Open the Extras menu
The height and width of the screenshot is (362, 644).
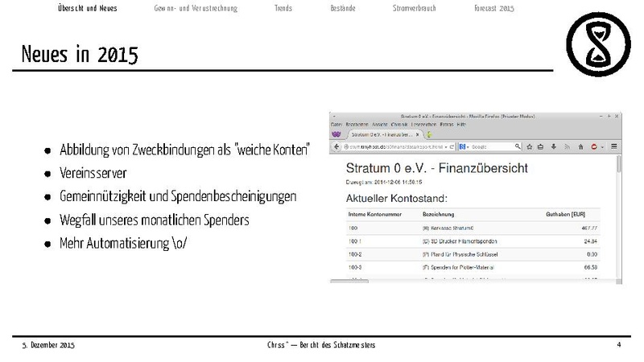[447, 125]
